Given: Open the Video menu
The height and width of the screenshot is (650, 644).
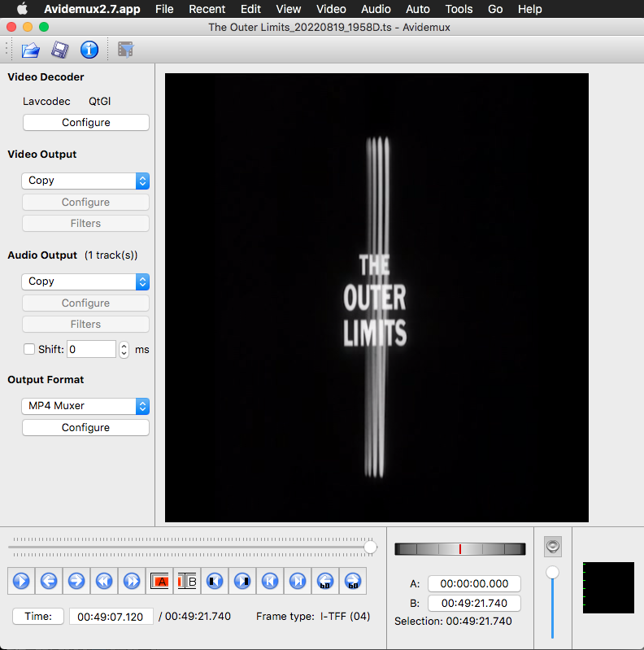Looking at the screenshot, I should 331,9.
